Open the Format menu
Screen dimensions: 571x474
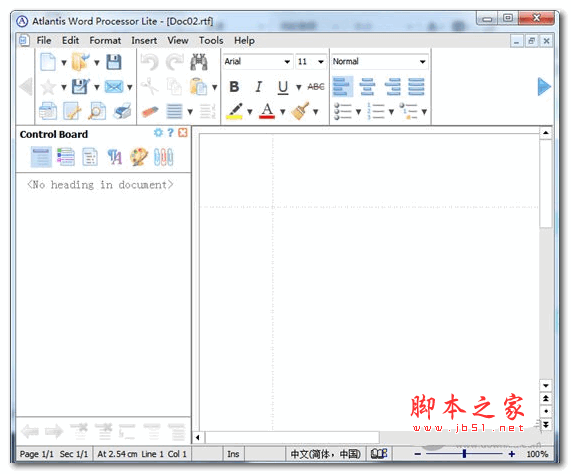tap(105, 40)
